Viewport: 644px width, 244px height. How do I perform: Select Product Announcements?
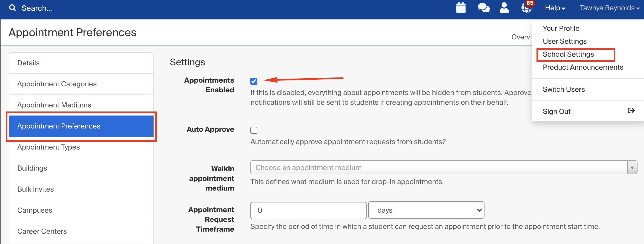click(583, 67)
